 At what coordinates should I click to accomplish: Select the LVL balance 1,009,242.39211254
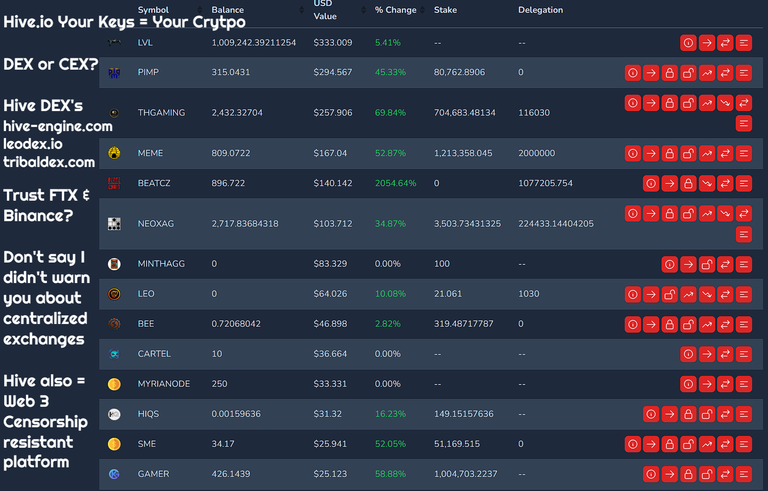click(254, 43)
